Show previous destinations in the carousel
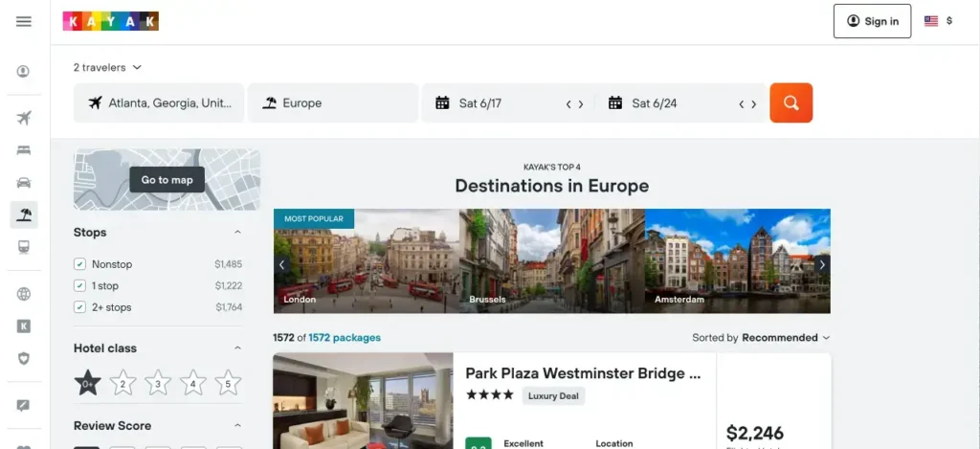980x449 pixels. coord(281,264)
